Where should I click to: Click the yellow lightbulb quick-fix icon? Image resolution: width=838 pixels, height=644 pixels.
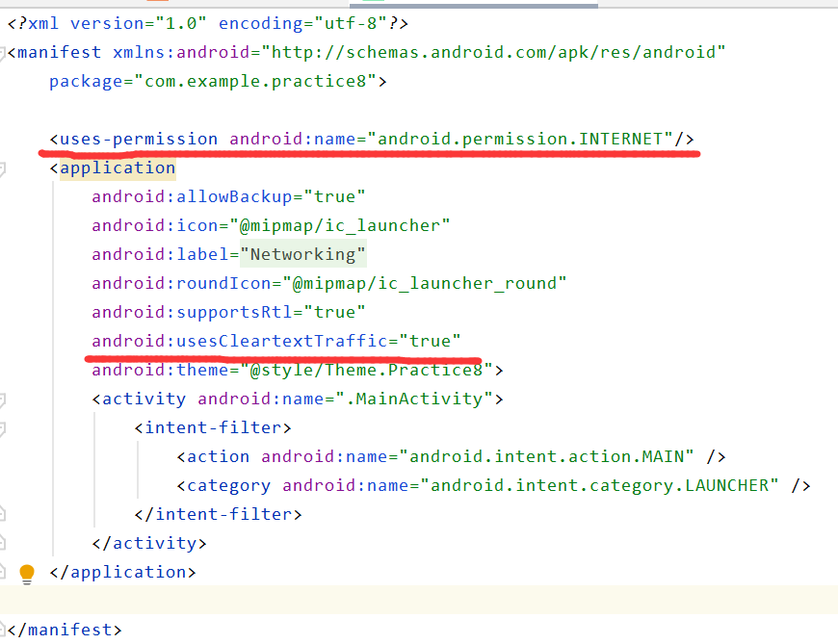tap(26, 572)
